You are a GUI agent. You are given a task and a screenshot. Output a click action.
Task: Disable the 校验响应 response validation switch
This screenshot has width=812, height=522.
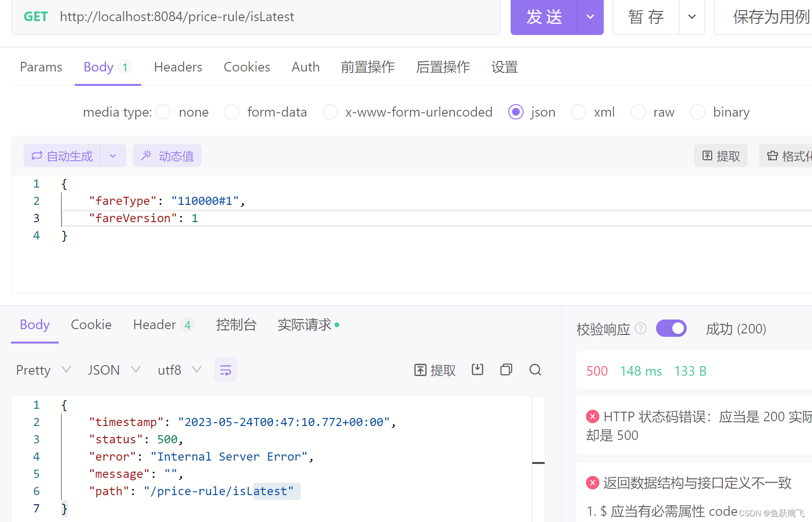pos(671,328)
